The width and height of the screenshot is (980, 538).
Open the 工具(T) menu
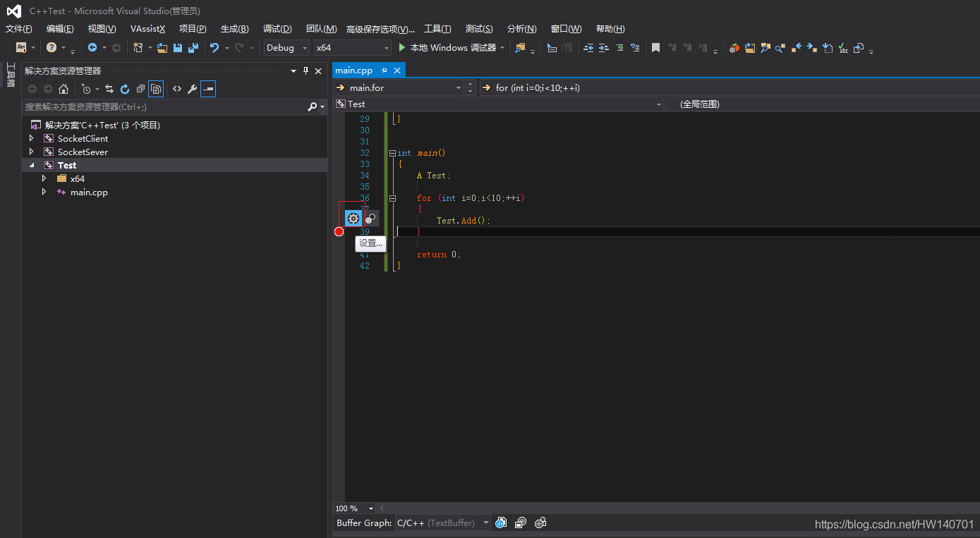pos(437,29)
